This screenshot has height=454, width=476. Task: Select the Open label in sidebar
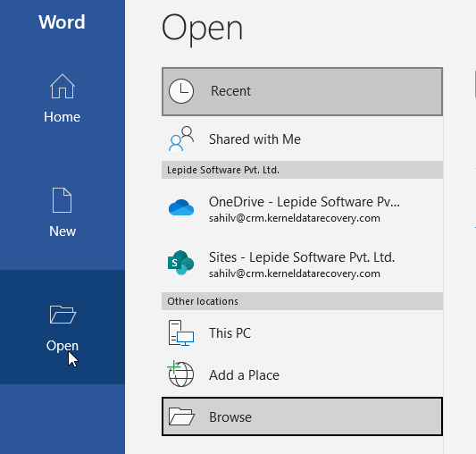tap(63, 346)
